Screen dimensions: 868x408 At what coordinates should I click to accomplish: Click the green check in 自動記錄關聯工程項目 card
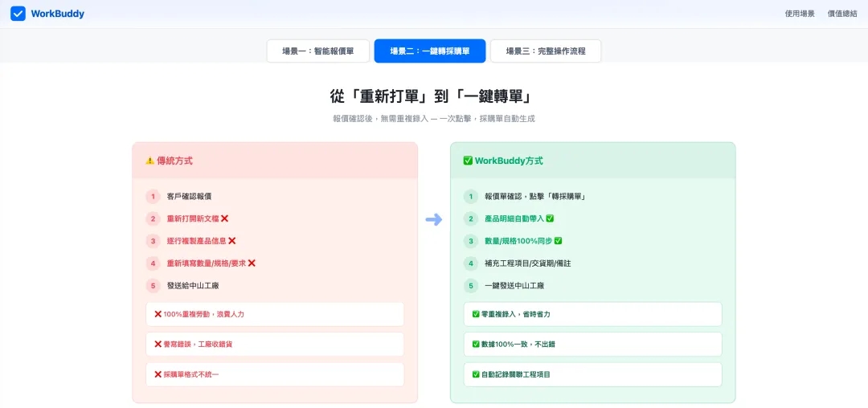click(476, 374)
